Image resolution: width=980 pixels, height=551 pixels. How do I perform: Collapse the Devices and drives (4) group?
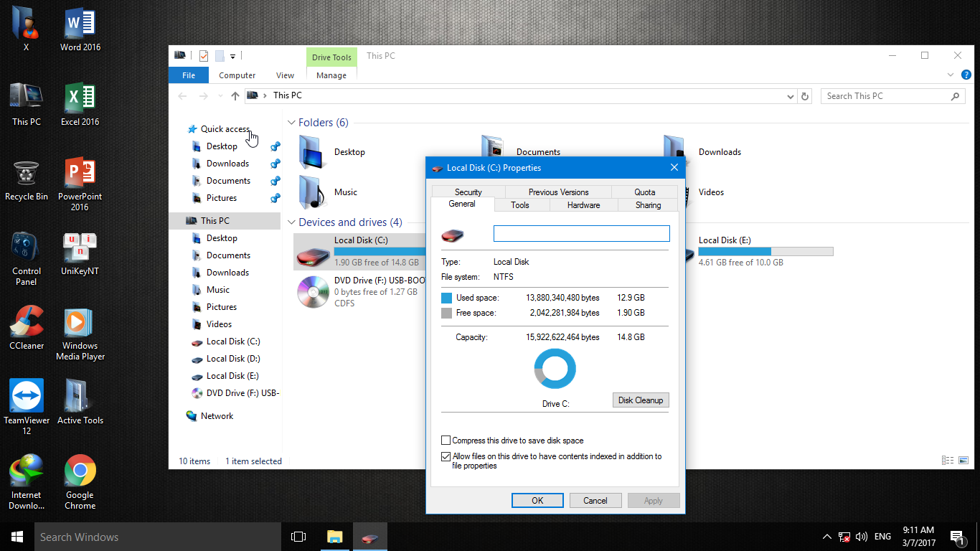tap(291, 222)
